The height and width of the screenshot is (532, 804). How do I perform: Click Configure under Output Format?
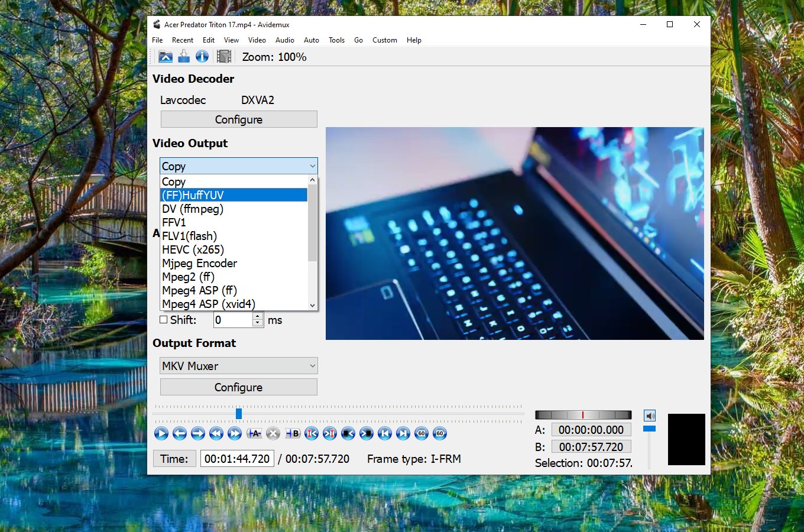238,387
